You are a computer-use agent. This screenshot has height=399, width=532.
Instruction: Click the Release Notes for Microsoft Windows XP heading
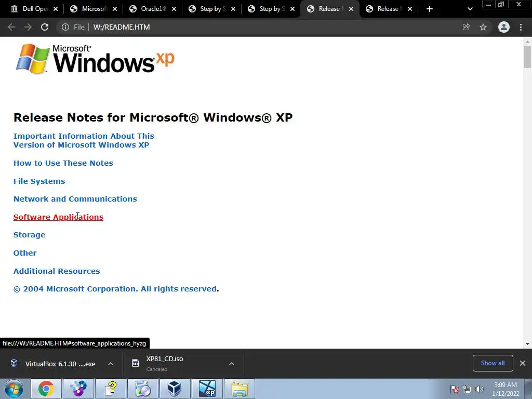[x=153, y=117]
